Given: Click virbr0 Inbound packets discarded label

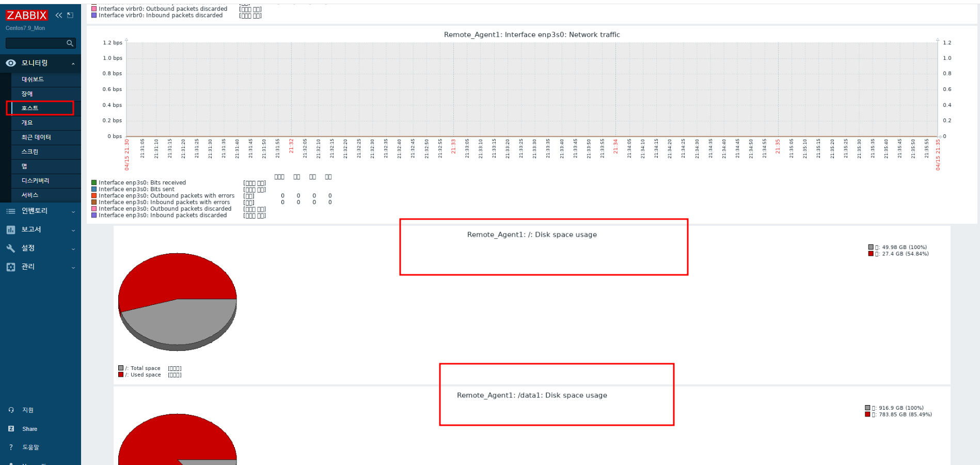Looking at the screenshot, I should (161, 16).
